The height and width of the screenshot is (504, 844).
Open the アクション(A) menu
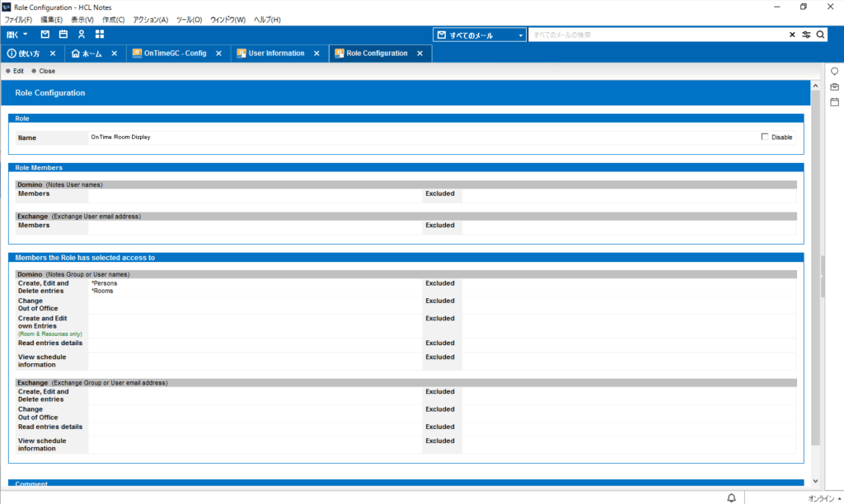(x=150, y=20)
